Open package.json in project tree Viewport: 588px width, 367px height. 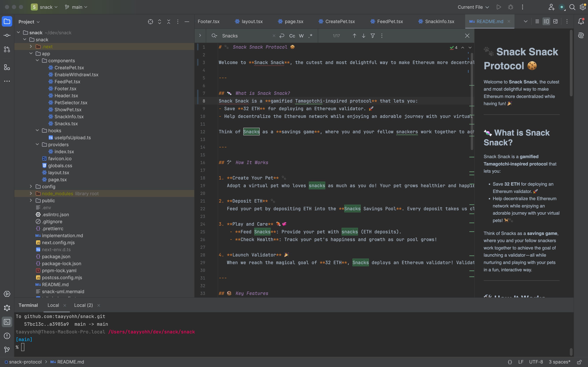click(x=56, y=257)
